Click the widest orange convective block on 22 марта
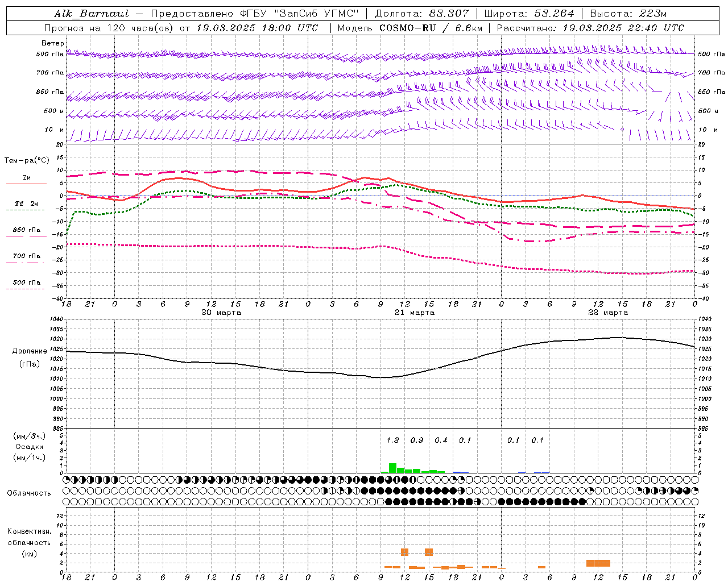 pos(602,563)
